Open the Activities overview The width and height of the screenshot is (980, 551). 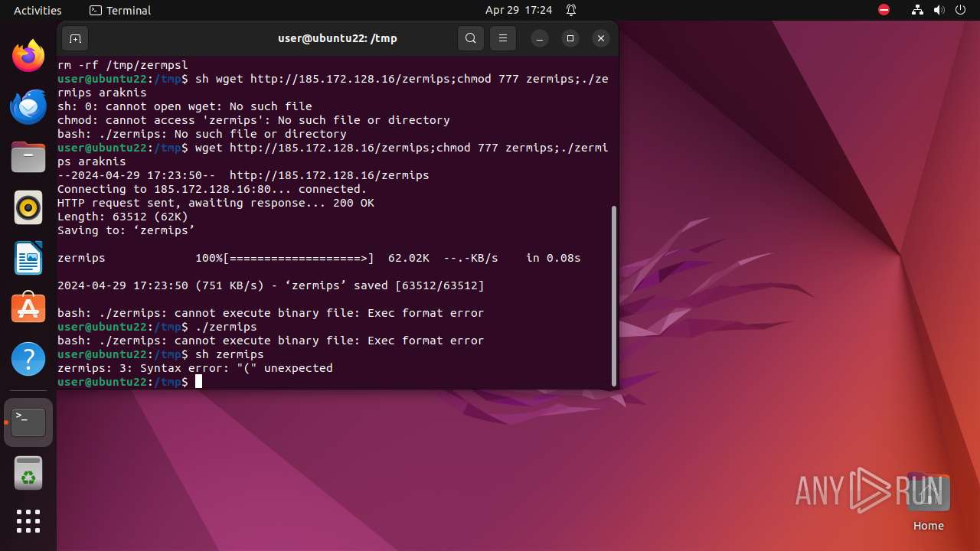38,10
